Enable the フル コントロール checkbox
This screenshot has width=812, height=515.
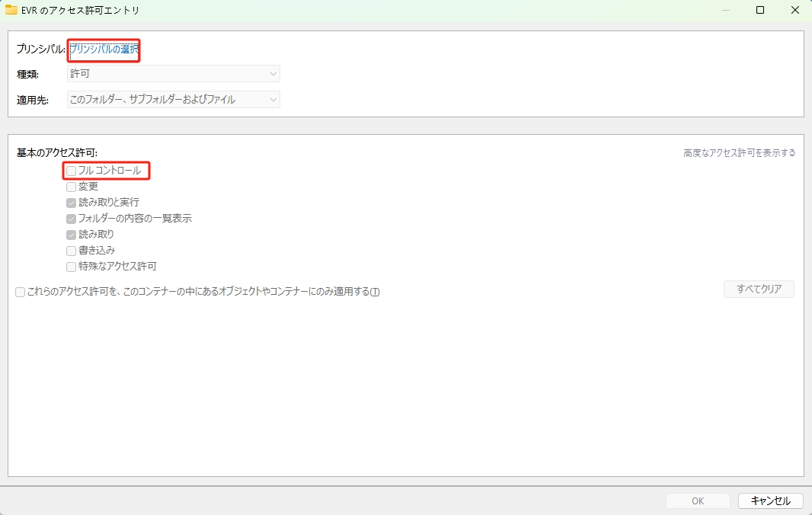click(72, 171)
